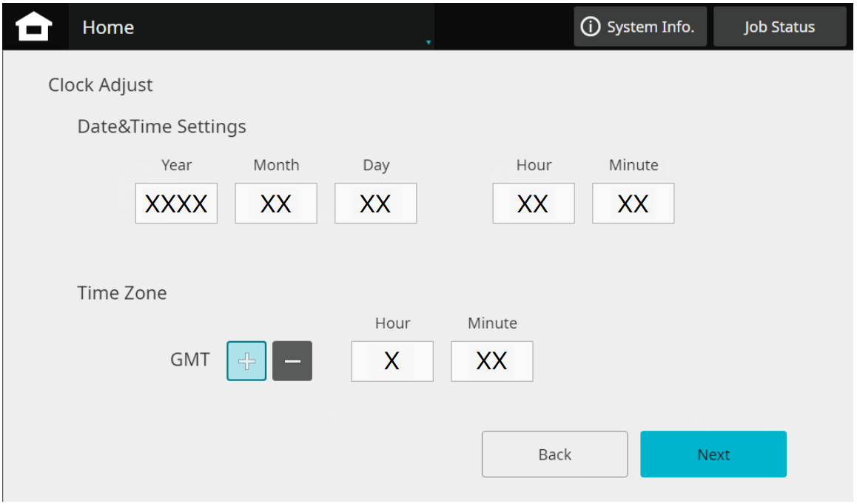857x504 pixels.
Task: Select the GMT minus sign toggle
Action: [292, 361]
